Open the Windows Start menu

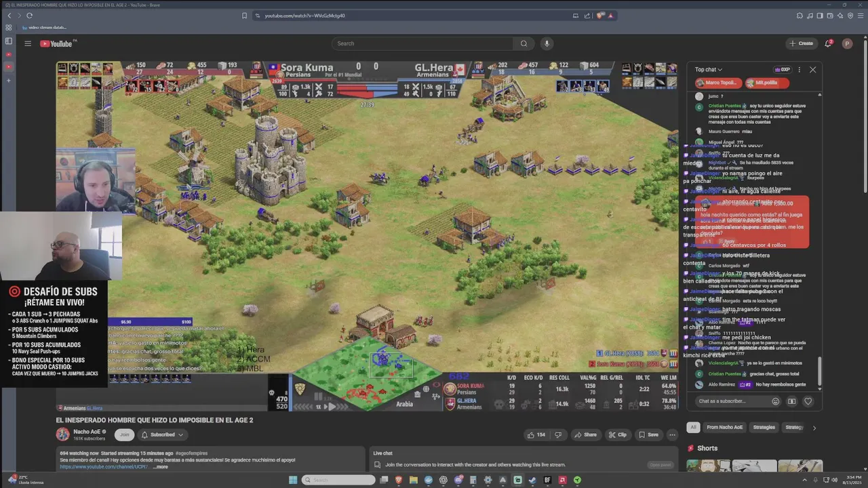coord(293,480)
